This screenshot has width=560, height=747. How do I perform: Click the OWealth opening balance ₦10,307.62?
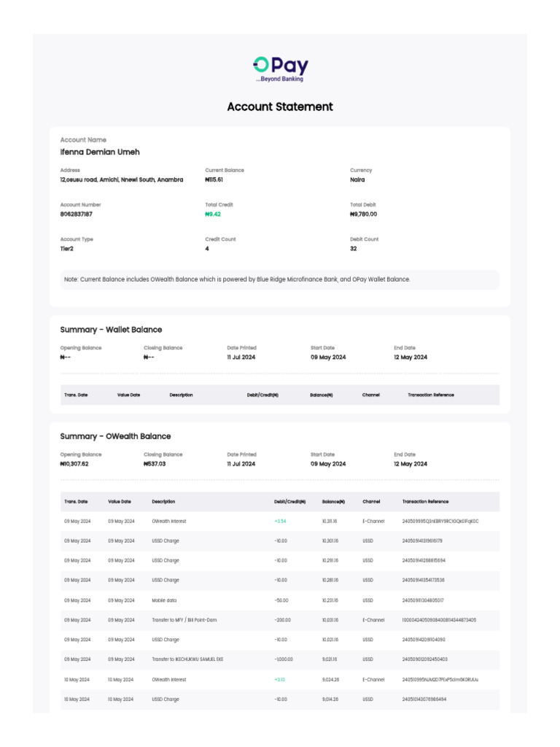(74, 464)
